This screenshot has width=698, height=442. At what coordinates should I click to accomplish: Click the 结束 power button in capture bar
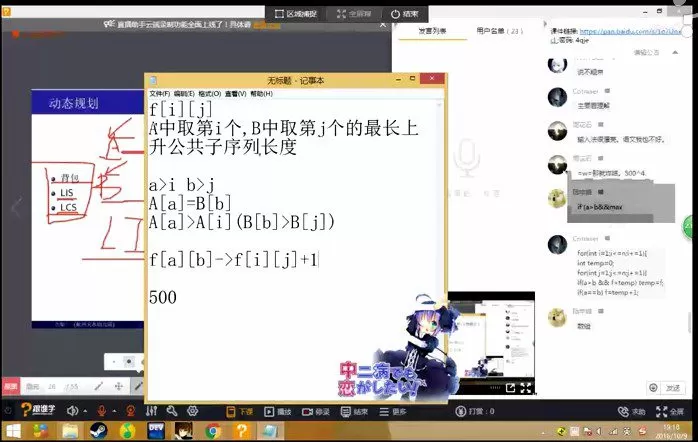pos(405,14)
